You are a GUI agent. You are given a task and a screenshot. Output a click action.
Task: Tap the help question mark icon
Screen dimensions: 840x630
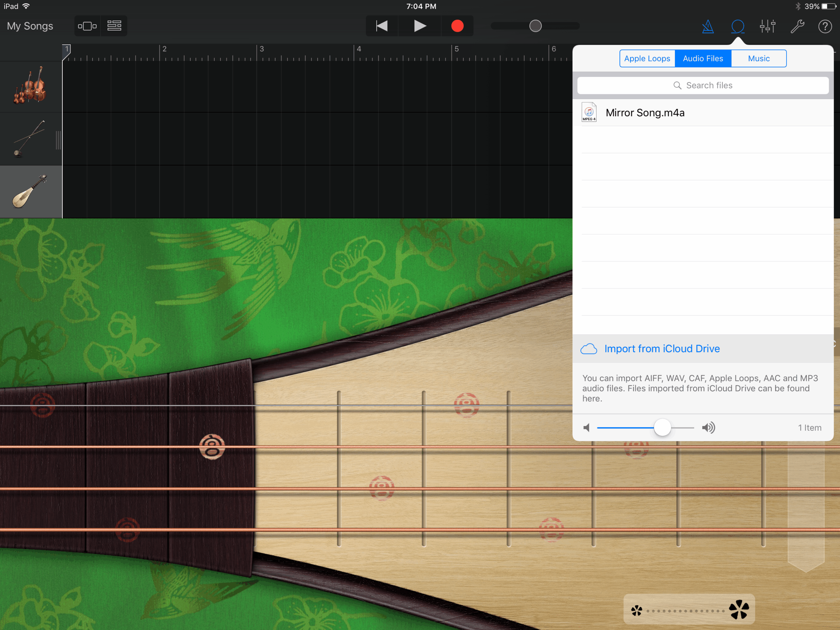pyautogui.click(x=825, y=26)
